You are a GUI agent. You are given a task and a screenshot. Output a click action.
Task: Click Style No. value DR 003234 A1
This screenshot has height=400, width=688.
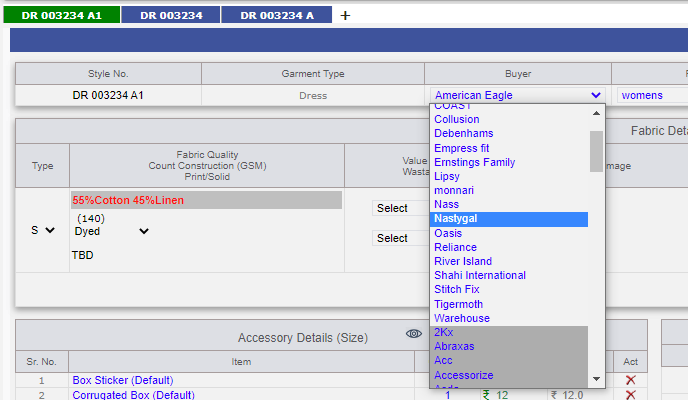click(x=108, y=95)
